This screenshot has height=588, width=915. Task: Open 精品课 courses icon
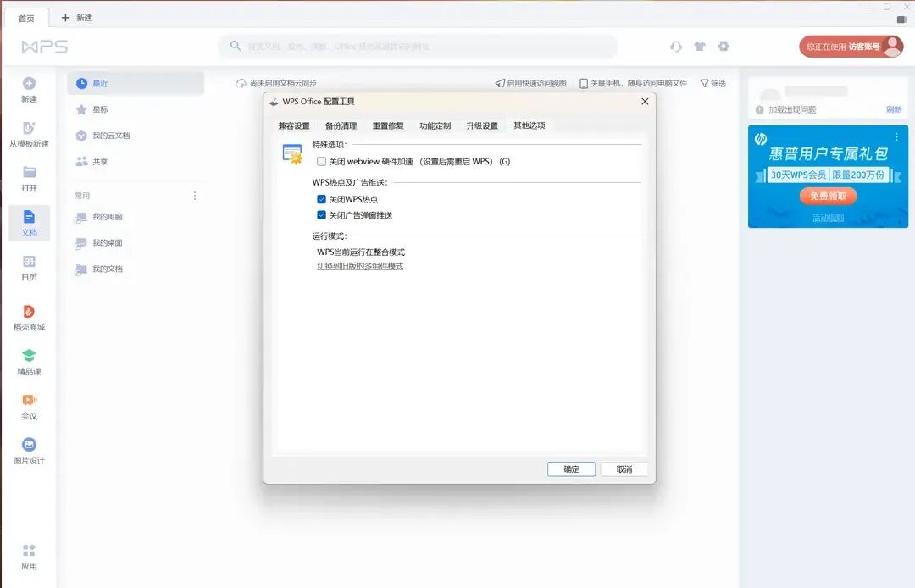(29, 355)
